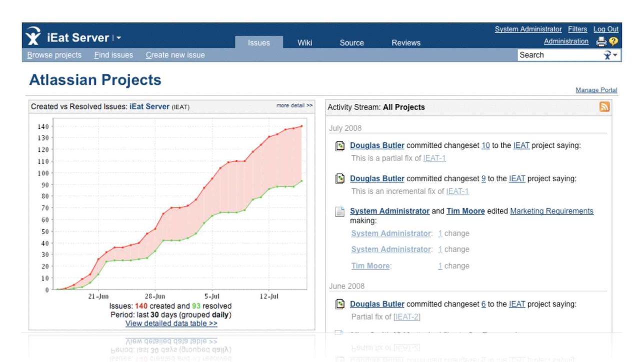Open changeset 6 link

pos(483,304)
